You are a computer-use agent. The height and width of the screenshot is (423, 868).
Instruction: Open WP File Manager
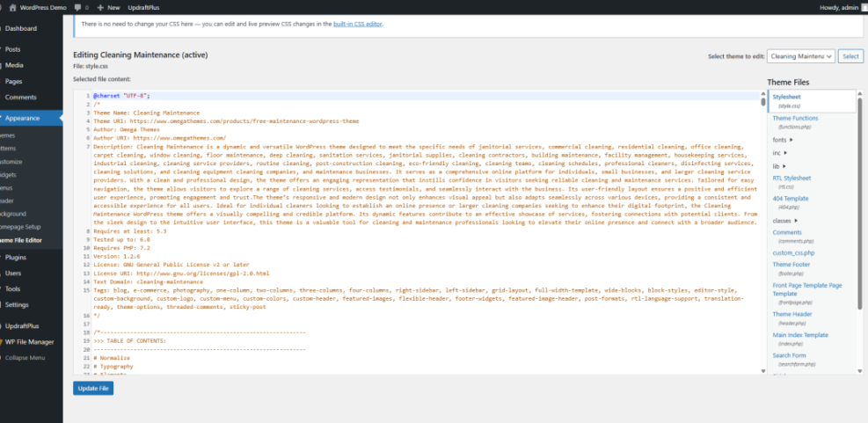pyautogui.click(x=31, y=342)
